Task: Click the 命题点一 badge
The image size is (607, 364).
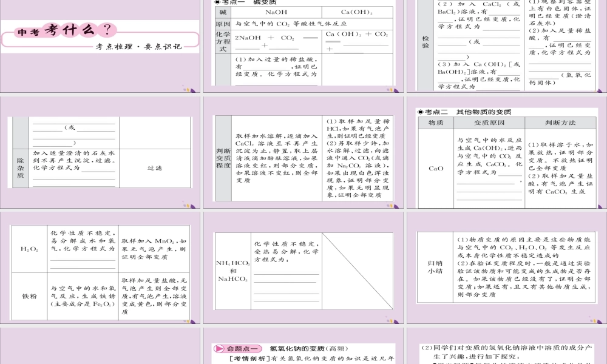Action: (239, 348)
